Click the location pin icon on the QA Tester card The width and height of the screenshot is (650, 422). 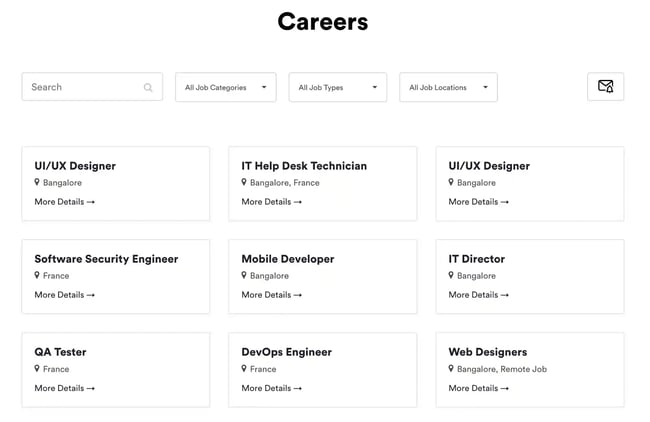(x=37, y=368)
